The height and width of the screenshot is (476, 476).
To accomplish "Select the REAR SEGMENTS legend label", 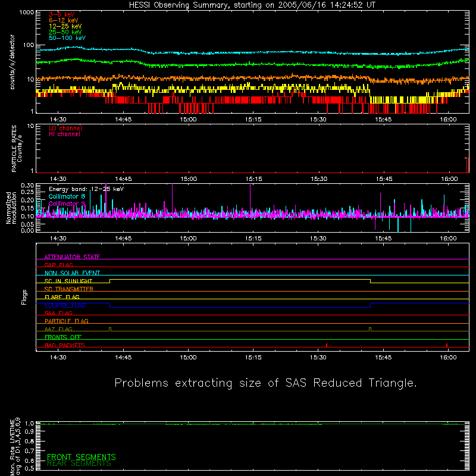I will pos(79,464).
